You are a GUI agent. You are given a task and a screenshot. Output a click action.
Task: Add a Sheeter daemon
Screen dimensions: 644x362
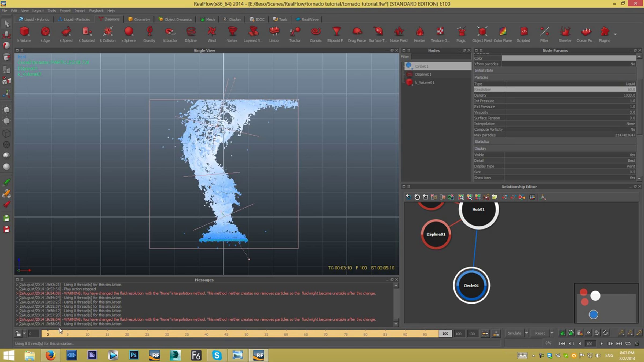[565, 34]
